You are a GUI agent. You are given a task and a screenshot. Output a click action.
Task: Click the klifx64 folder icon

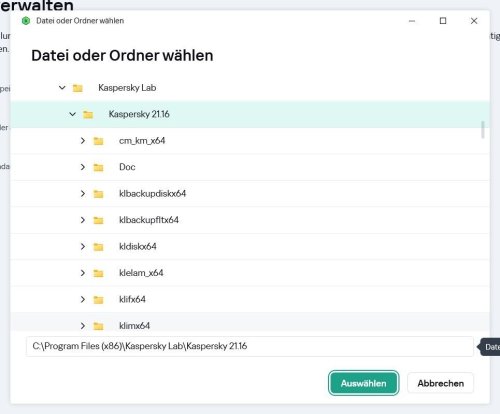tap(98, 300)
